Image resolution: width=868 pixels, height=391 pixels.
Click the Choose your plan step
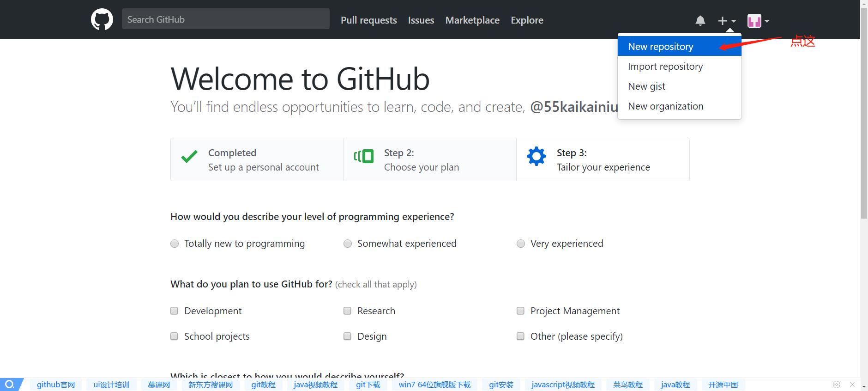tap(430, 159)
